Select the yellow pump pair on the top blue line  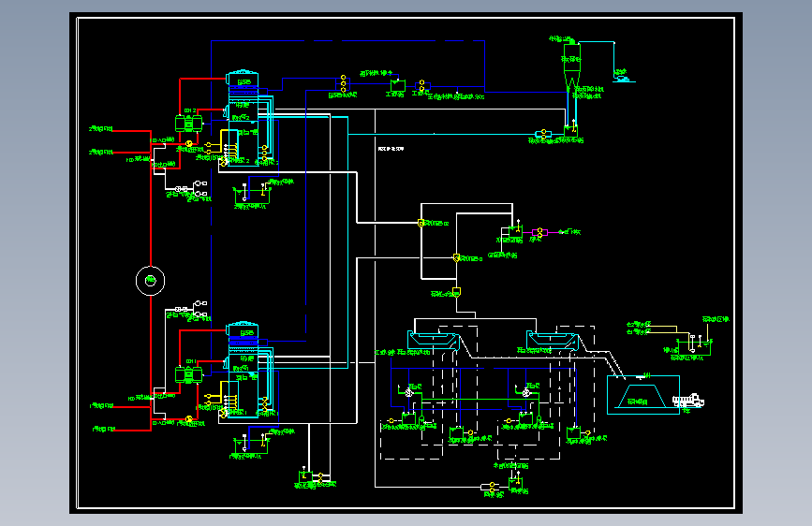(x=343, y=83)
